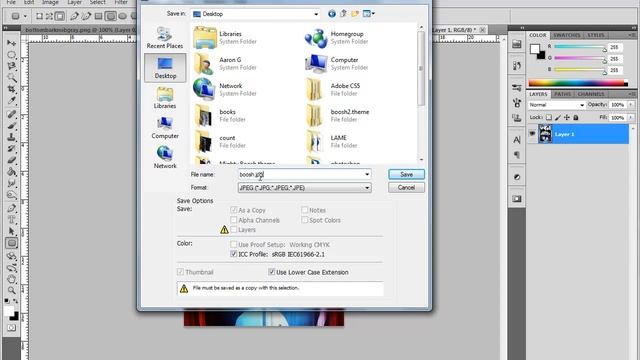Image resolution: width=640 pixels, height=360 pixels.
Task: Select the Zoom tool in toolbox
Action: (x=11, y=291)
